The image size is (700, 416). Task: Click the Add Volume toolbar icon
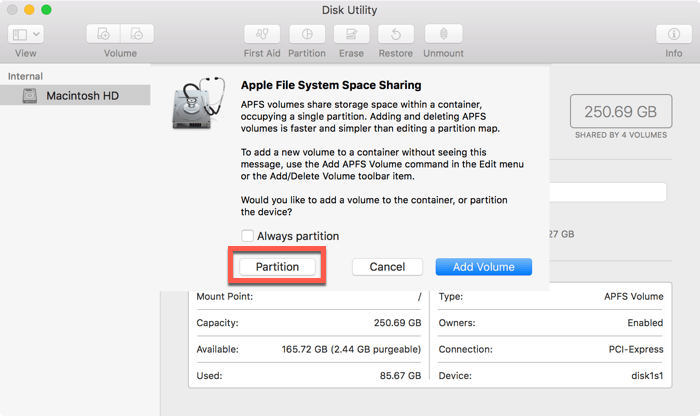pos(103,34)
